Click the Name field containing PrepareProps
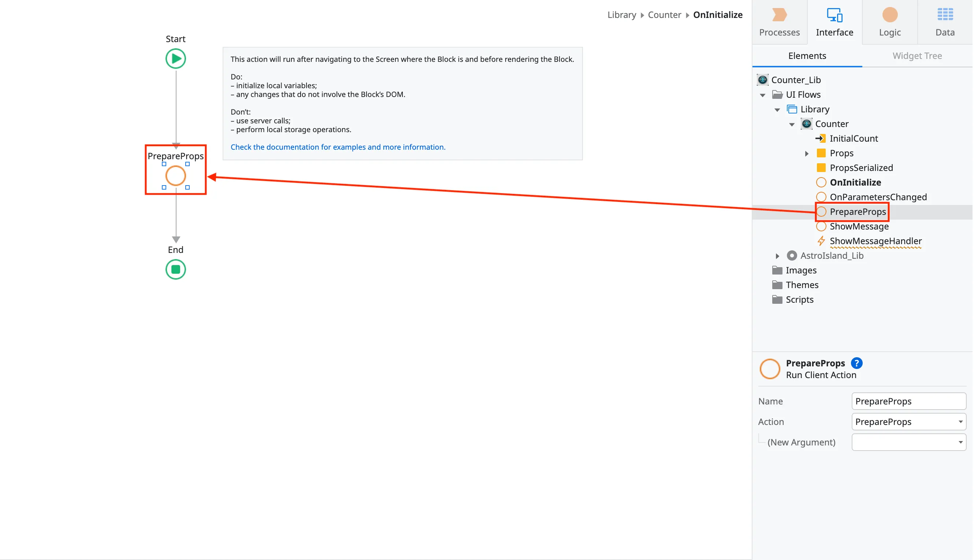The image size is (974, 560). (908, 401)
